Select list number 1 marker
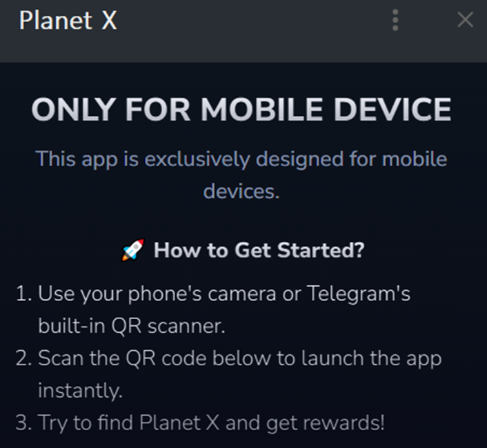487x448 pixels. pos(24,294)
